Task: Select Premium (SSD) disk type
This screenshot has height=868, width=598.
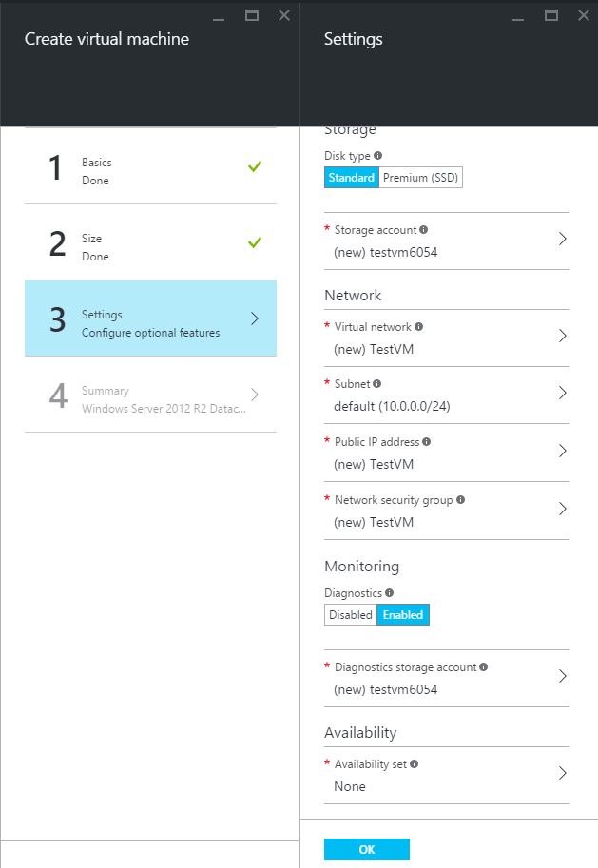Action: pyautogui.click(x=421, y=178)
